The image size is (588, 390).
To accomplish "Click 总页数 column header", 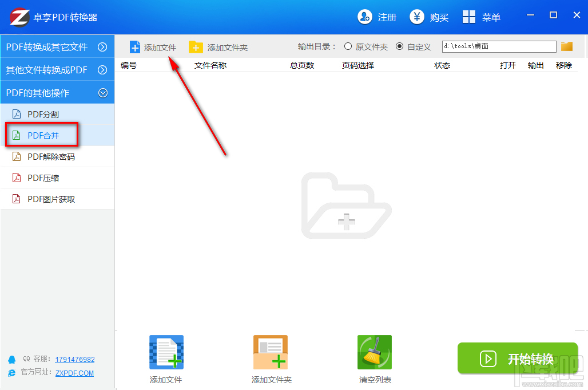I will click(x=302, y=65).
